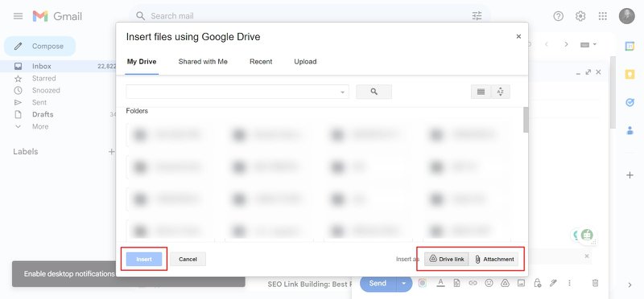This screenshot has height=299, width=644.
Task: Insert photo in compose toolbar
Action: click(x=521, y=283)
